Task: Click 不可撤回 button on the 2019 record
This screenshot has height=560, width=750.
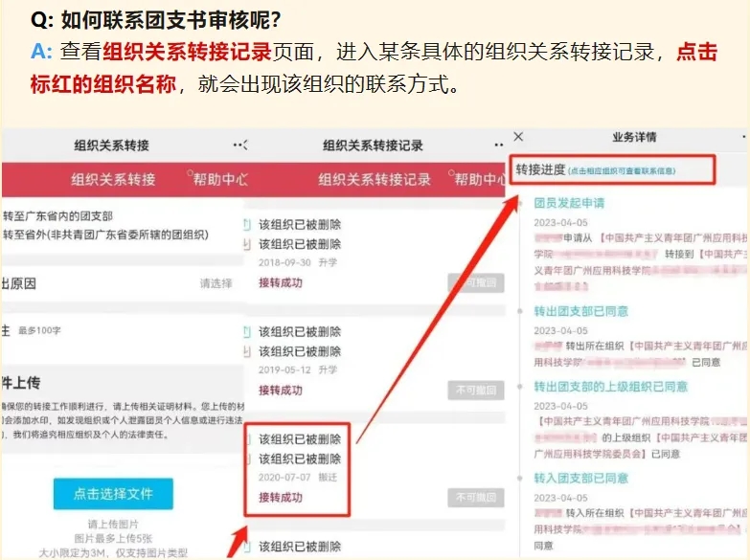Action: pos(476,391)
